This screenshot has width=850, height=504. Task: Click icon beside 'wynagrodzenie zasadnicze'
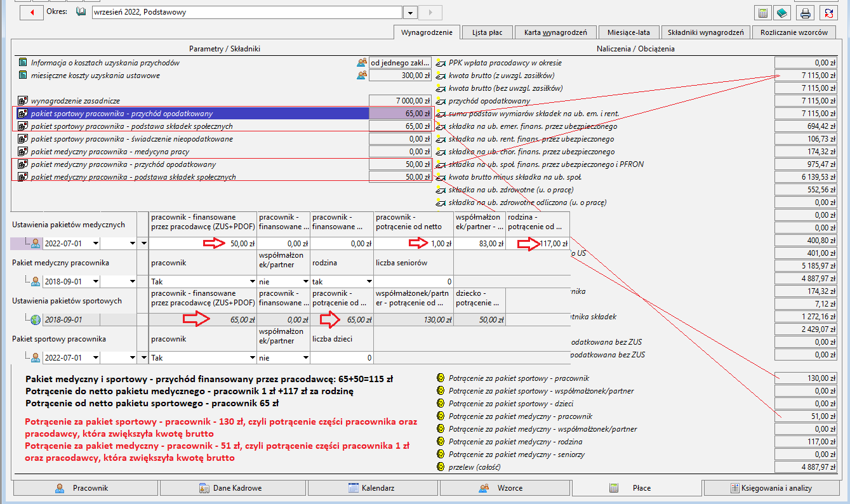click(23, 101)
